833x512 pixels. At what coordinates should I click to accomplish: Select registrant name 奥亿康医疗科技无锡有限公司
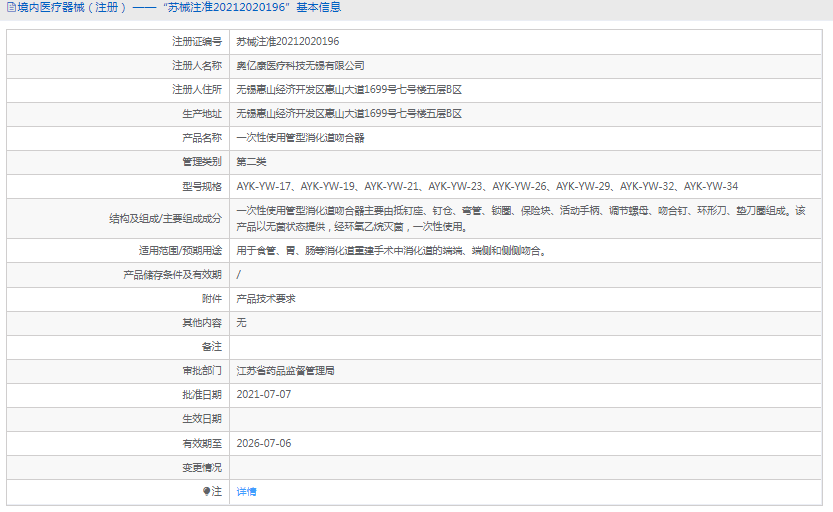click(x=300, y=66)
